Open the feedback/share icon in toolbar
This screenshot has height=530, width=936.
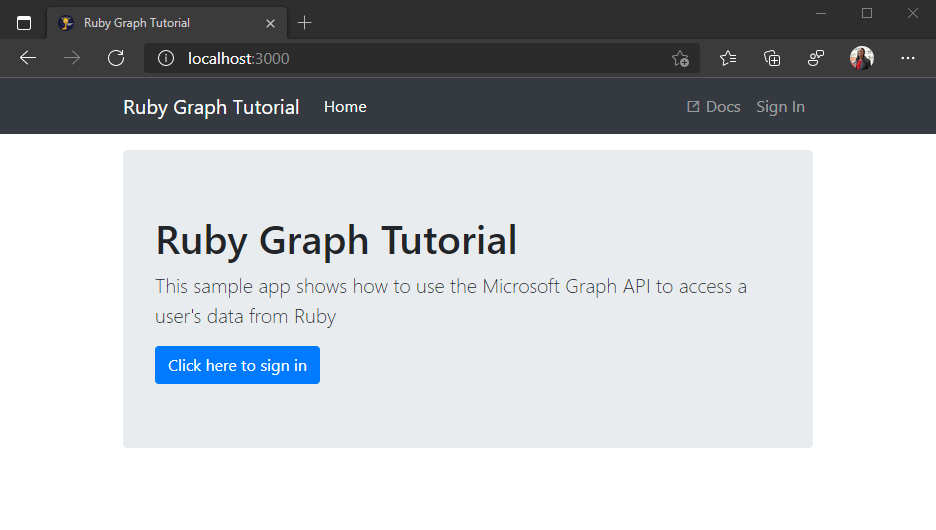[816, 58]
